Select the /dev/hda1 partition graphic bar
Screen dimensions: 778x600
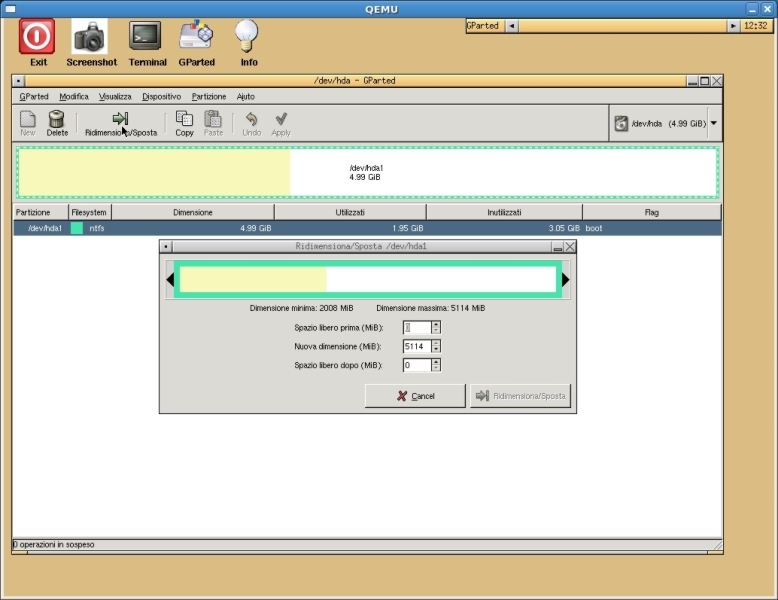coord(367,172)
